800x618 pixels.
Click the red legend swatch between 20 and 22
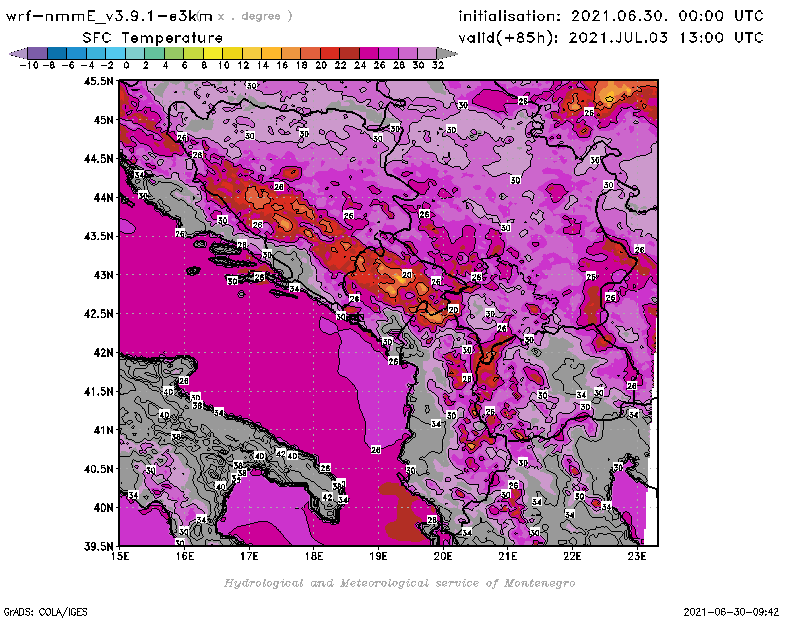(x=330, y=53)
